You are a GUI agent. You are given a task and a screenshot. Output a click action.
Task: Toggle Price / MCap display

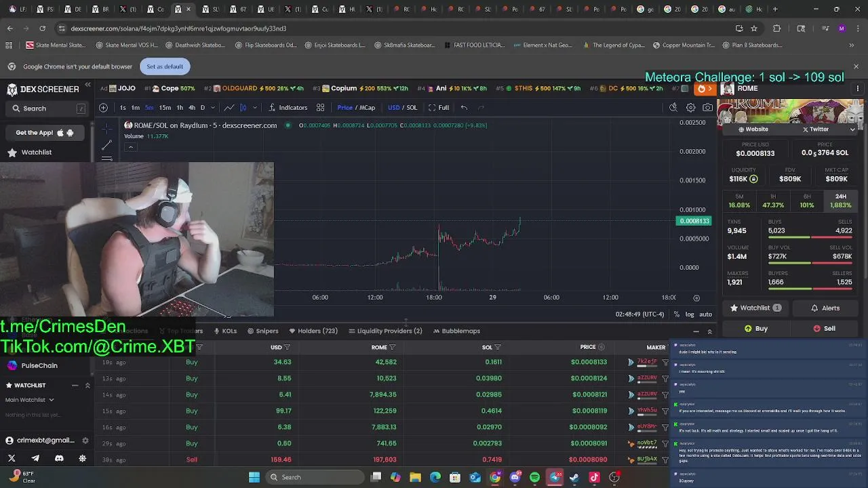(x=356, y=107)
